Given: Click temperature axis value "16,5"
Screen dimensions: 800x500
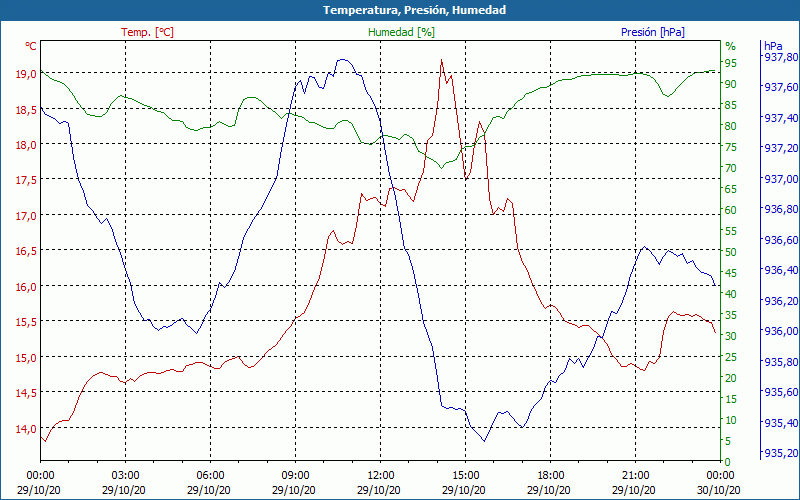Looking at the screenshot, I should pos(26,251).
